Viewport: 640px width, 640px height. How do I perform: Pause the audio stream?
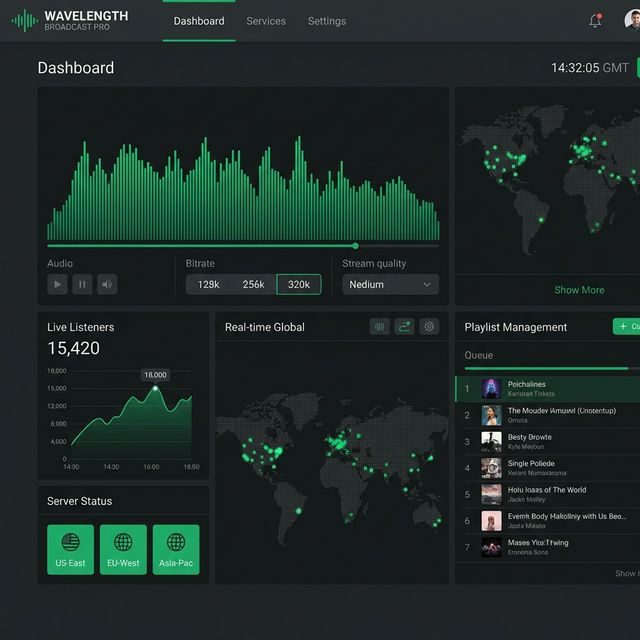[x=82, y=284]
